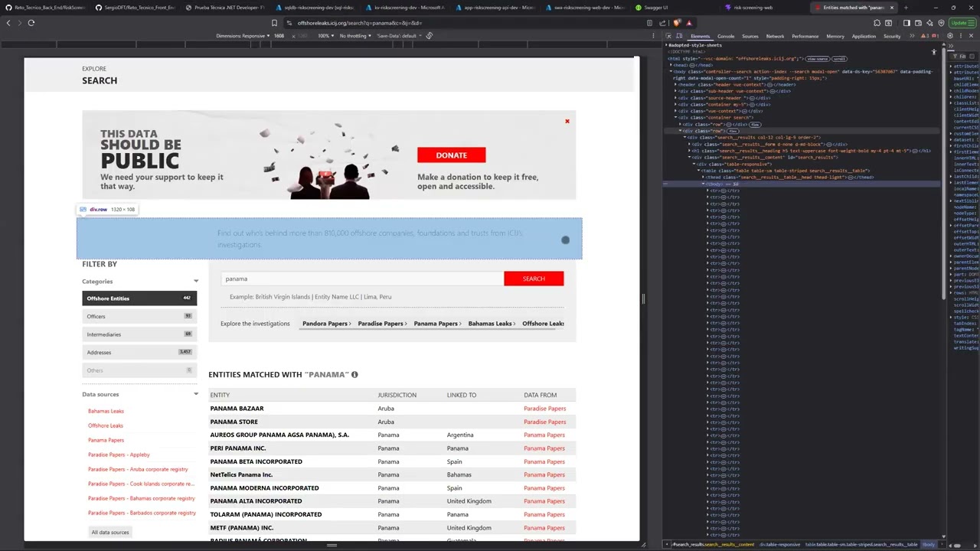Switch to the Sources tab
Screen dimensions: 980x551
tap(750, 36)
